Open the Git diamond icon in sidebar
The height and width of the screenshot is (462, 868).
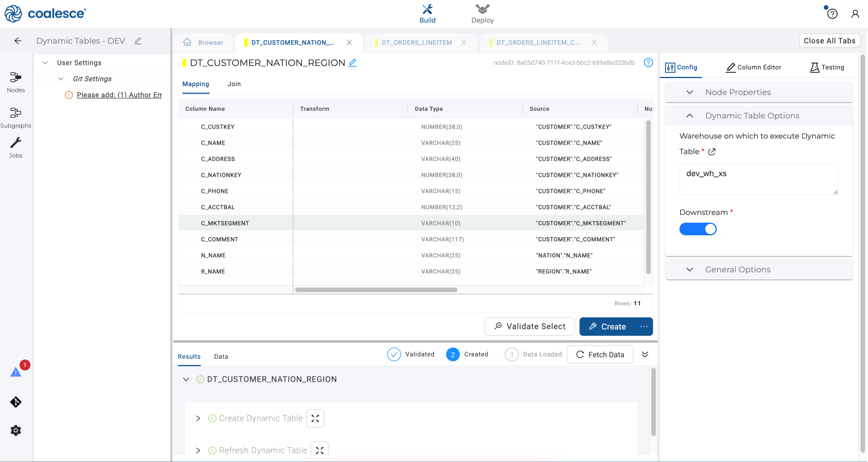pos(15,402)
